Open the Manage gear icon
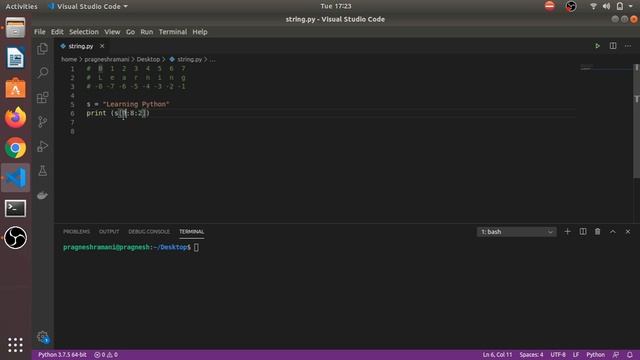Viewport: 640px width, 360px height. [x=42, y=337]
